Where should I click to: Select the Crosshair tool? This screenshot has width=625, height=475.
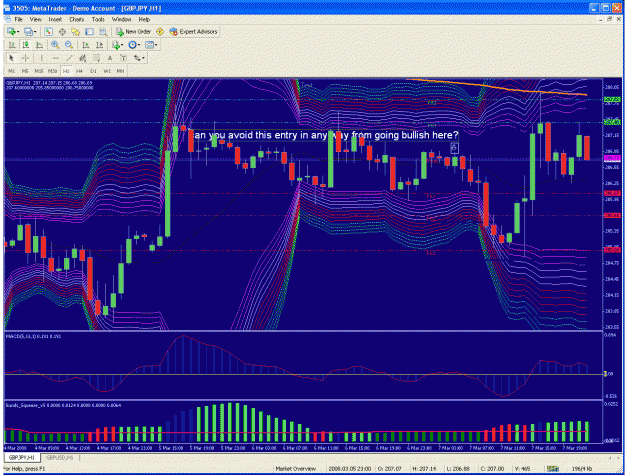point(25,58)
